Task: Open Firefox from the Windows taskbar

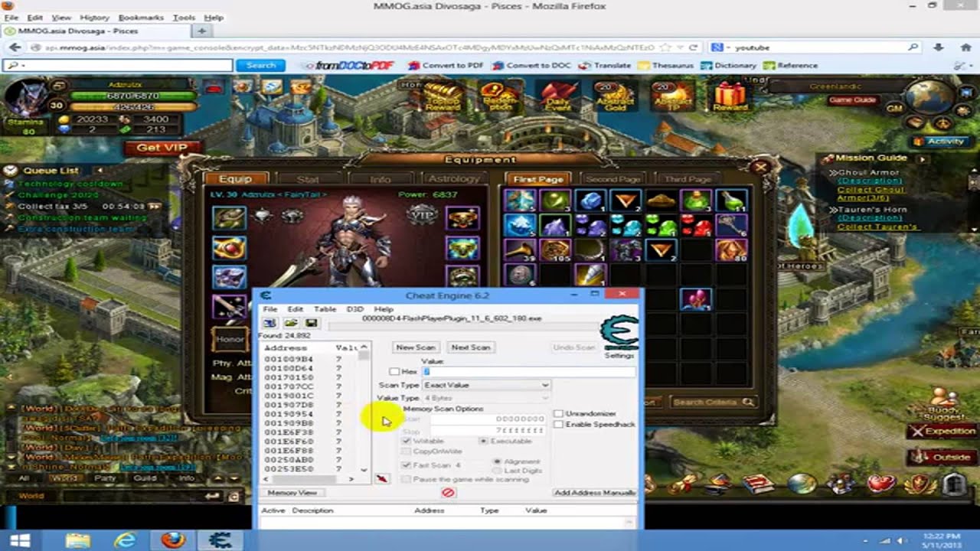Action: pyautogui.click(x=173, y=540)
